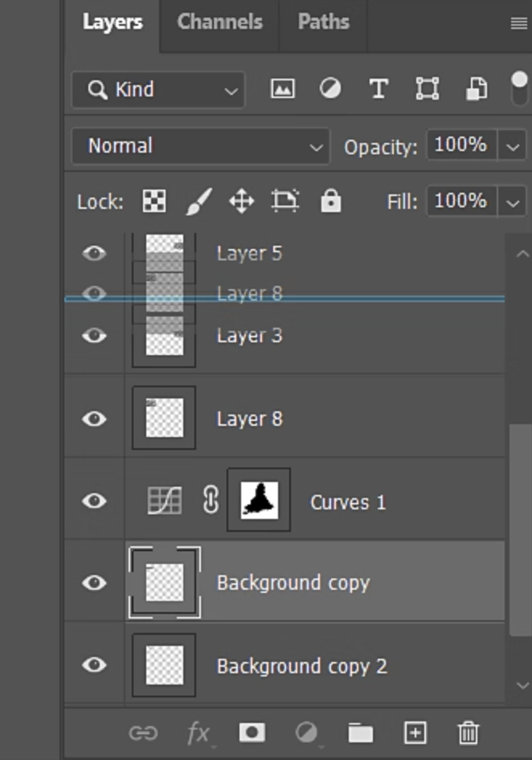Switch to the Paths tab

click(x=323, y=22)
